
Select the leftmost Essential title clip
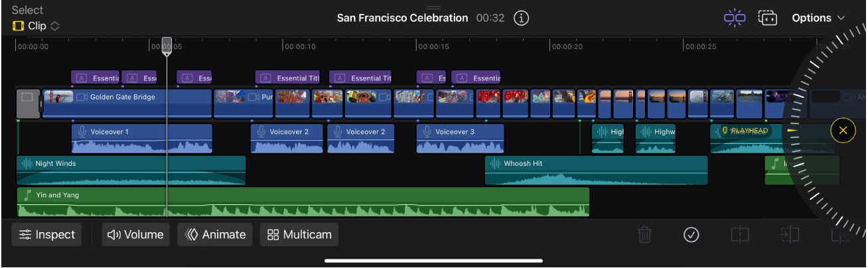[95, 78]
